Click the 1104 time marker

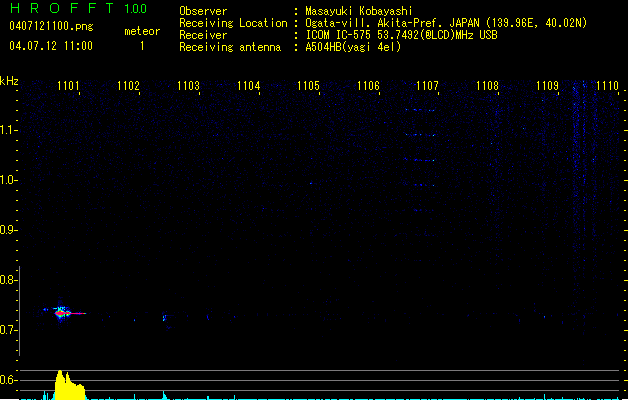pos(248,86)
